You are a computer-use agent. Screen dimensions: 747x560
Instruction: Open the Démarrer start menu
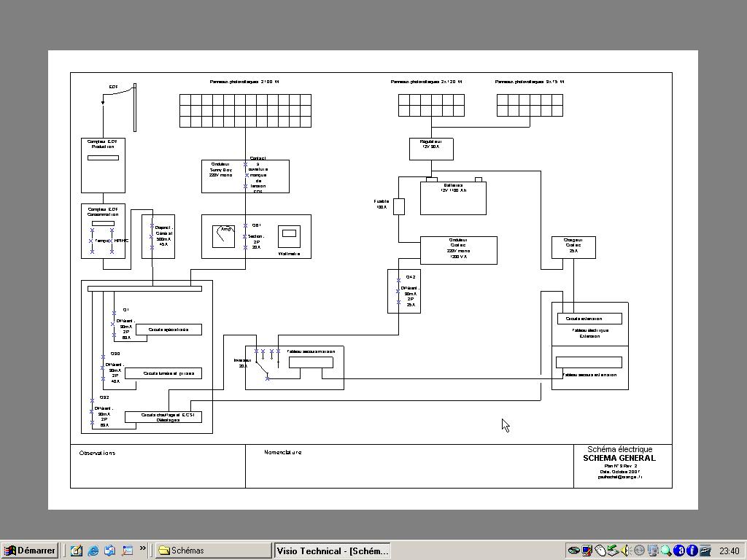point(29,551)
